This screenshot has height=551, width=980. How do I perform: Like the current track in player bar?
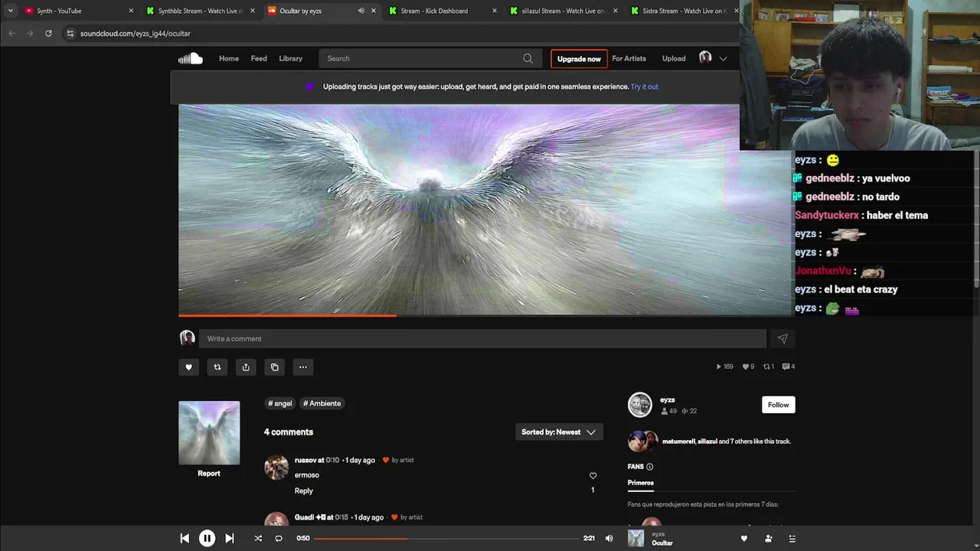click(x=743, y=538)
